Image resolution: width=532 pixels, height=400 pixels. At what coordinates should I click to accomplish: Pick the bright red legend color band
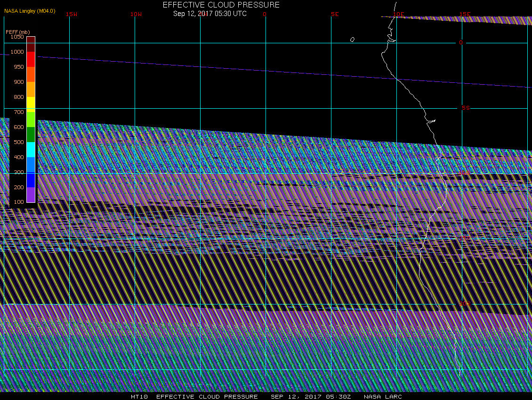pyautogui.click(x=31, y=59)
